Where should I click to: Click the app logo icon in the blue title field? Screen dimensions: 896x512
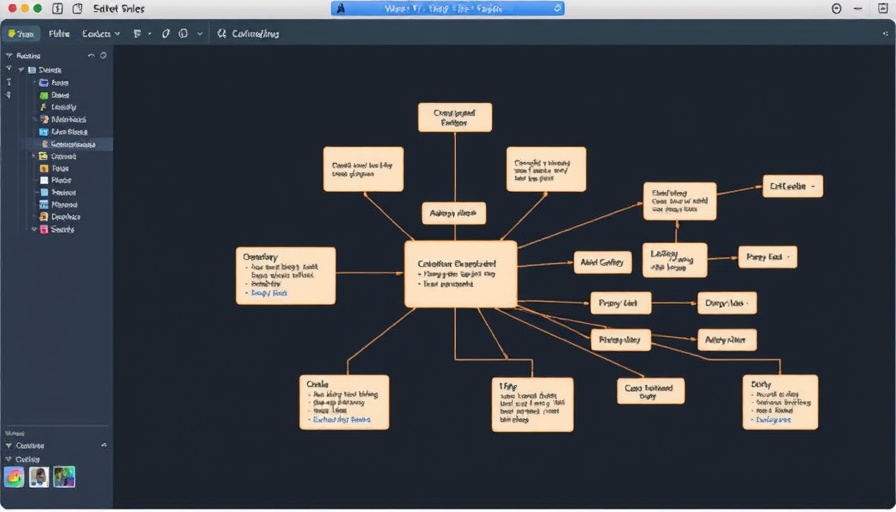[x=341, y=8]
